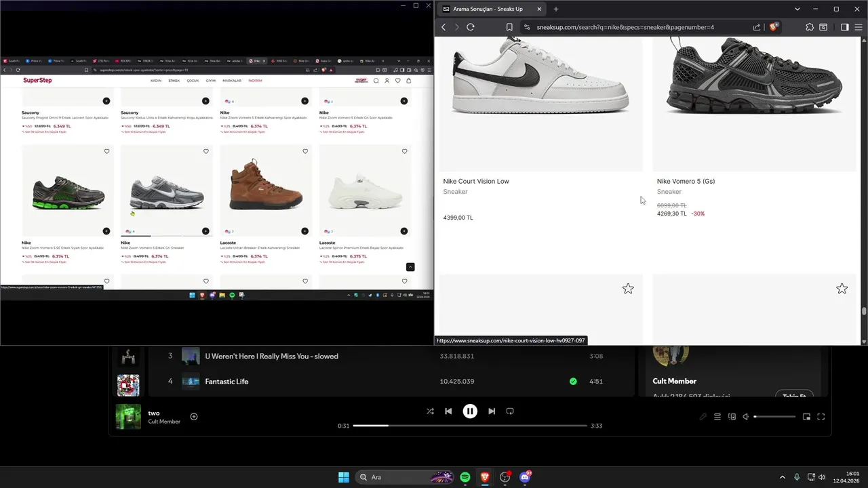This screenshot has width=868, height=488.
Task: Go back in the Sneaks Up browser
Action: 443,27
